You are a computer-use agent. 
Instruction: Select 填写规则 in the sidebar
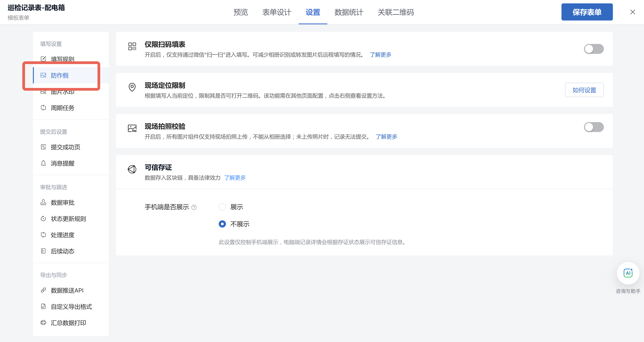coord(71,59)
